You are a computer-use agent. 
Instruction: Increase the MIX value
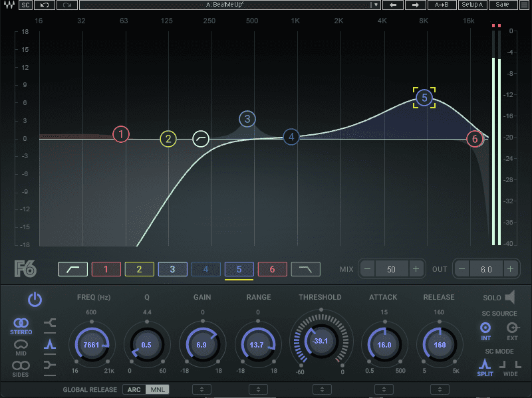click(x=416, y=269)
